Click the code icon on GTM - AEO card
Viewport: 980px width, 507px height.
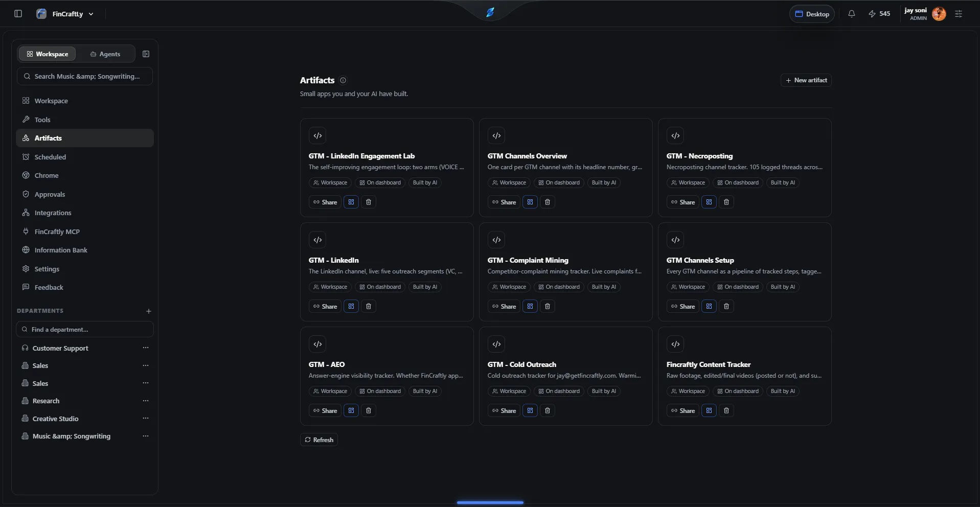pyautogui.click(x=317, y=344)
